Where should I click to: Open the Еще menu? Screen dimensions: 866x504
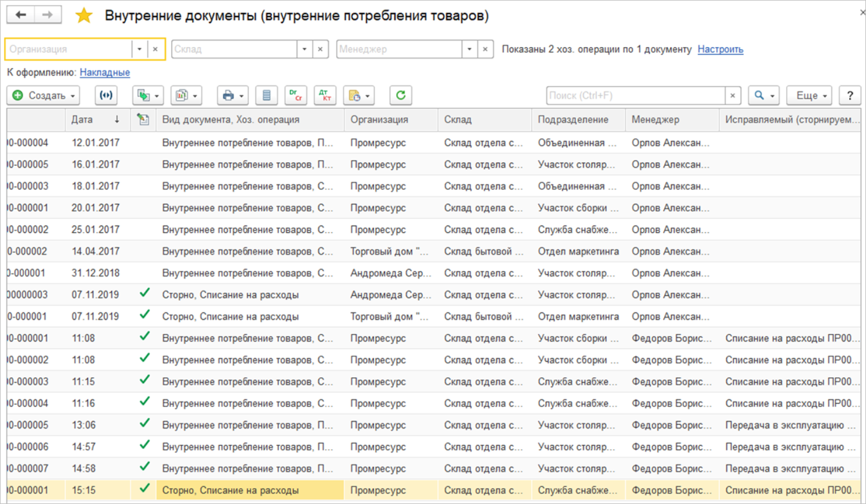pyautogui.click(x=811, y=95)
